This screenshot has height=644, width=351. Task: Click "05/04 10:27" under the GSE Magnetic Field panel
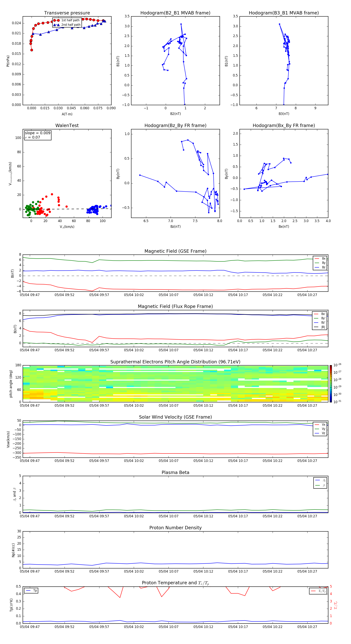click(x=307, y=295)
